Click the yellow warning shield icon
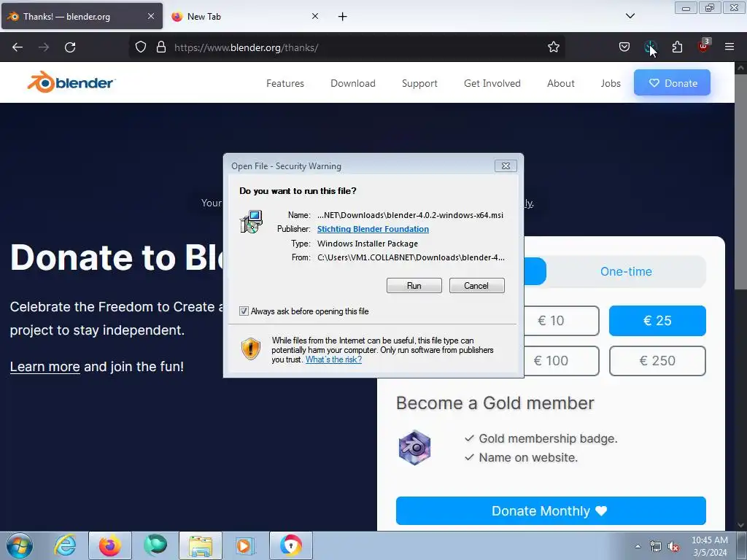 pyautogui.click(x=251, y=349)
